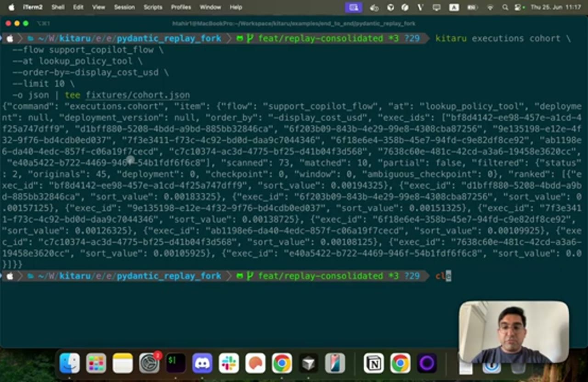Open Notion from the Dock
The height and width of the screenshot is (382, 588).
point(373,364)
